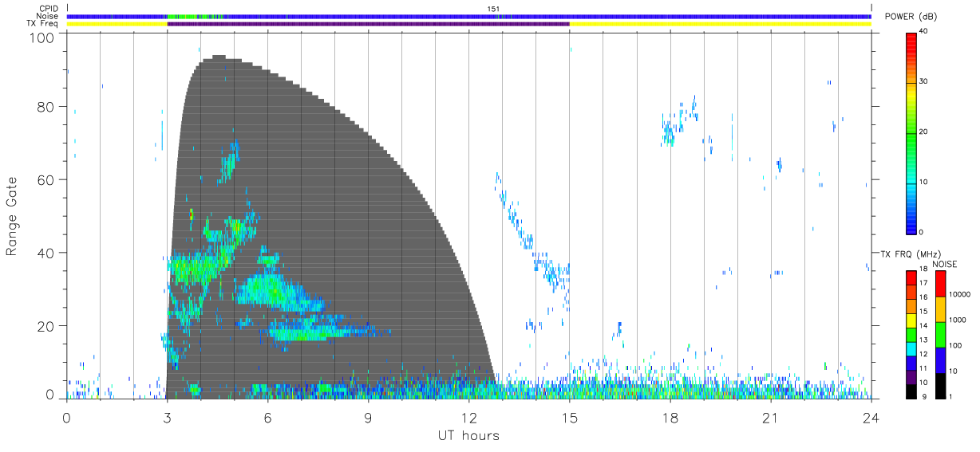
Task: Pick the green swatch in NOISE legend
Action: pos(940,335)
